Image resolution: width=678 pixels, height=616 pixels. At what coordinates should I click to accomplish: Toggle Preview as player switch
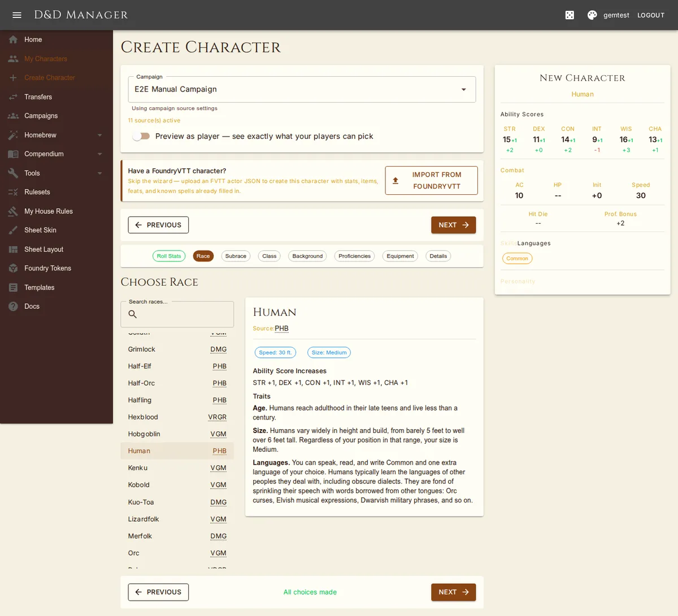coord(141,136)
